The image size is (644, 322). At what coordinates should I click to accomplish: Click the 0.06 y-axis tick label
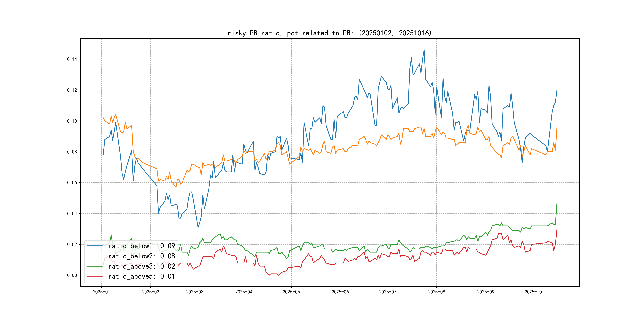click(x=72, y=183)
